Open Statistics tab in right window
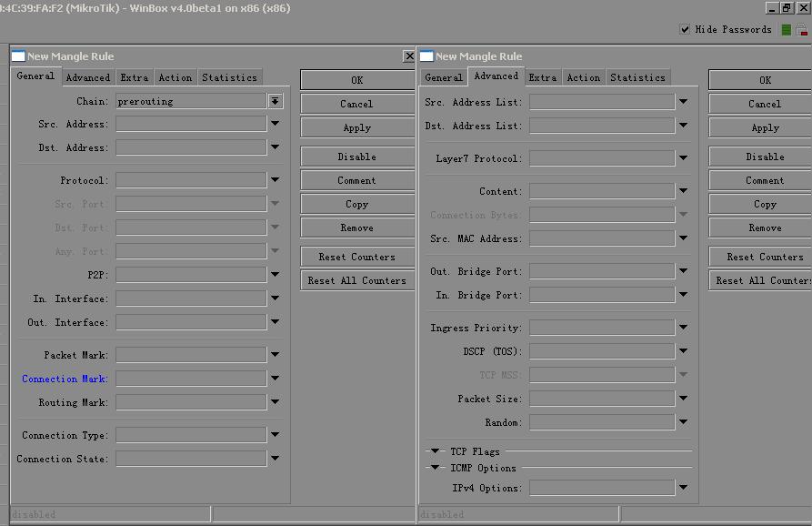Viewport: 812px width, 526px height. [637, 77]
